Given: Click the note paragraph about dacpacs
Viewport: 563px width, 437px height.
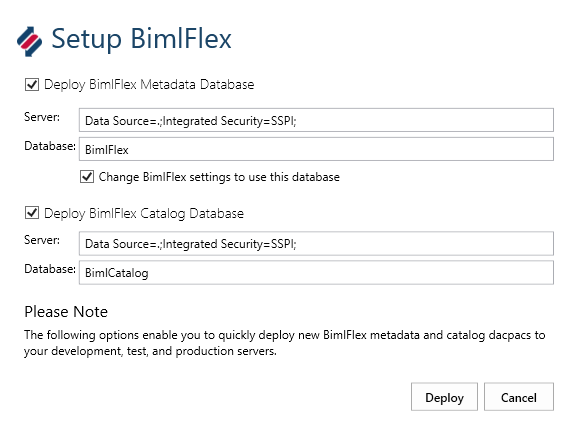Looking at the screenshot, I should 284,343.
